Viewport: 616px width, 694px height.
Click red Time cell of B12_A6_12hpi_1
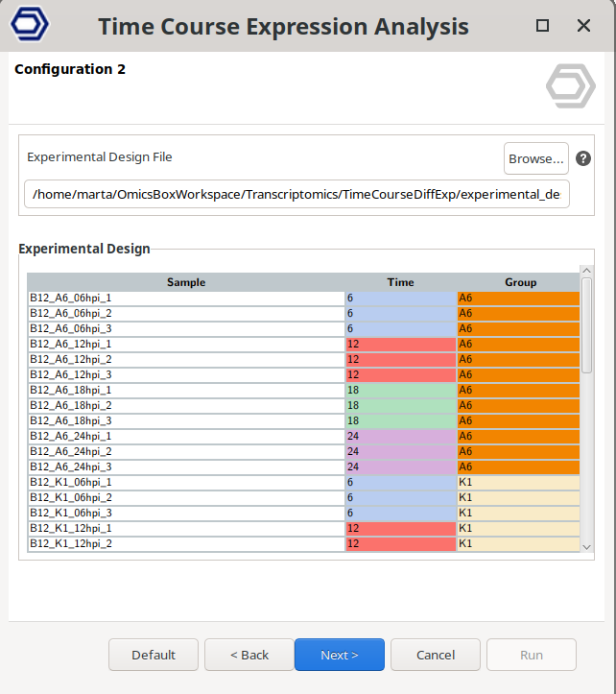coord(400,344)
